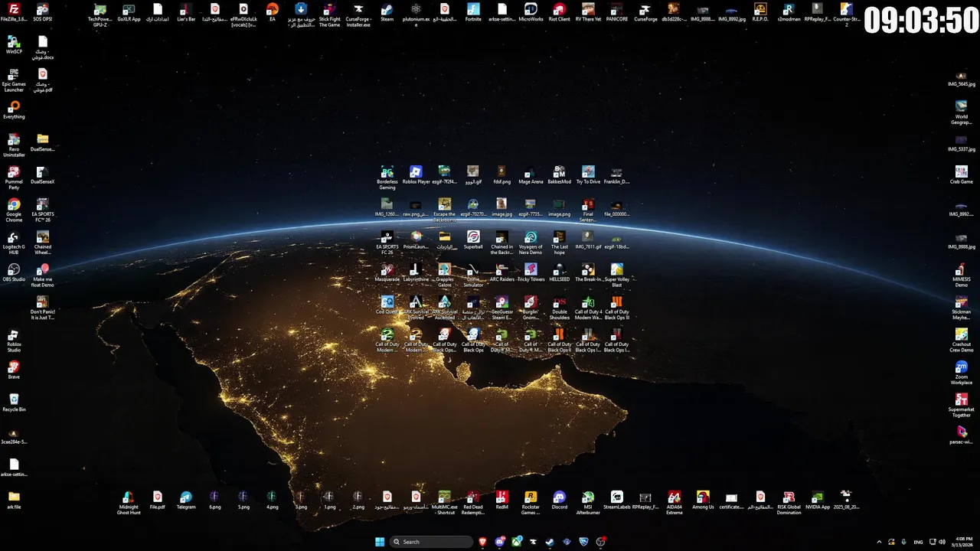Select the Riot Client icon
Viewport: 980px width, 551px height.
(x=560, y=11)
